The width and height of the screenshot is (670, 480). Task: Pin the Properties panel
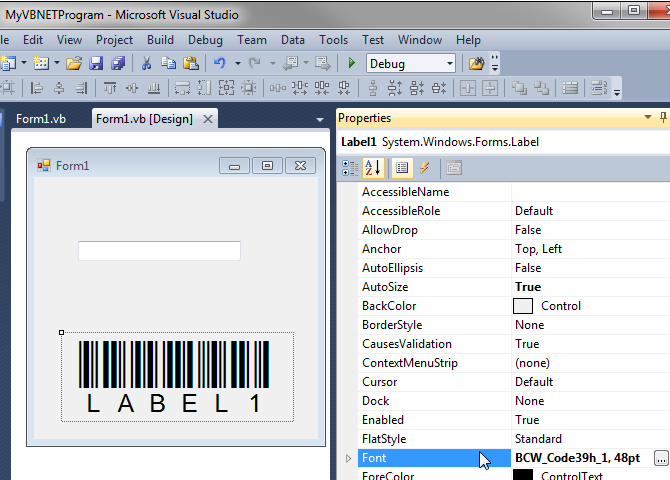pos(663,117)
